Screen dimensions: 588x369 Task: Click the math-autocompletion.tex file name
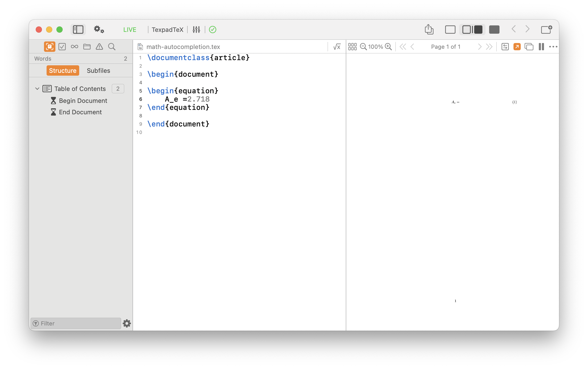(183, 47)
